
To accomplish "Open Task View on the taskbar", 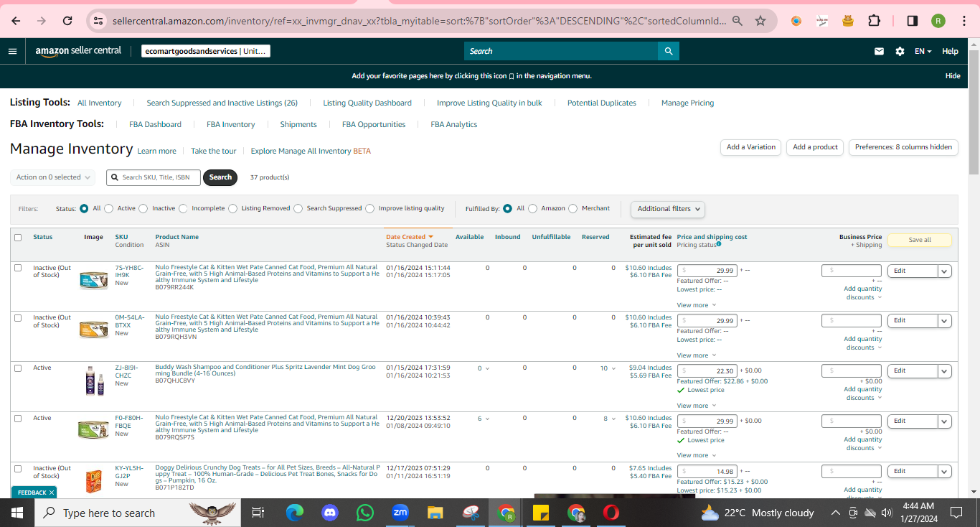I will (x=258, y=513).
